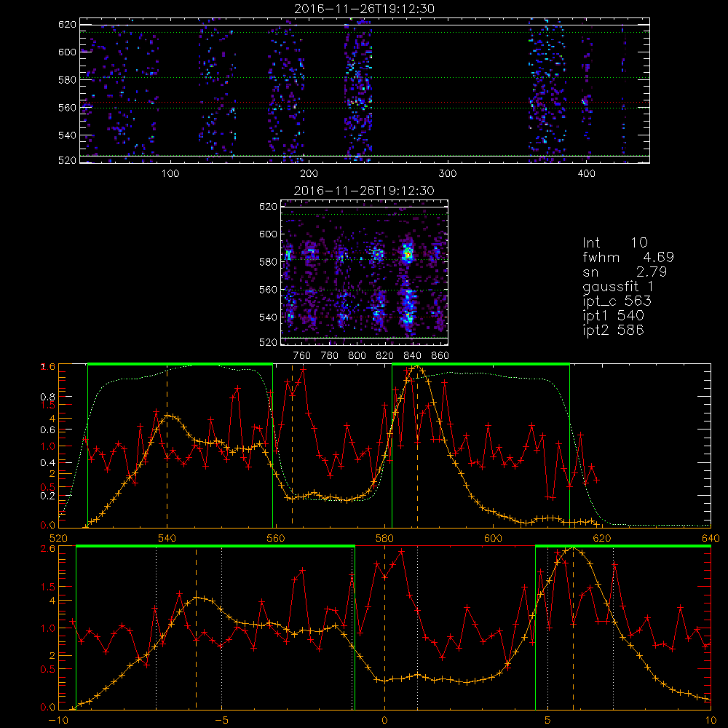The width and height of the screenshot is (728, 728).
Task: Click orange dashed marker at 540 on third plot
Action: pyautogui.click(x=167, y=446)
